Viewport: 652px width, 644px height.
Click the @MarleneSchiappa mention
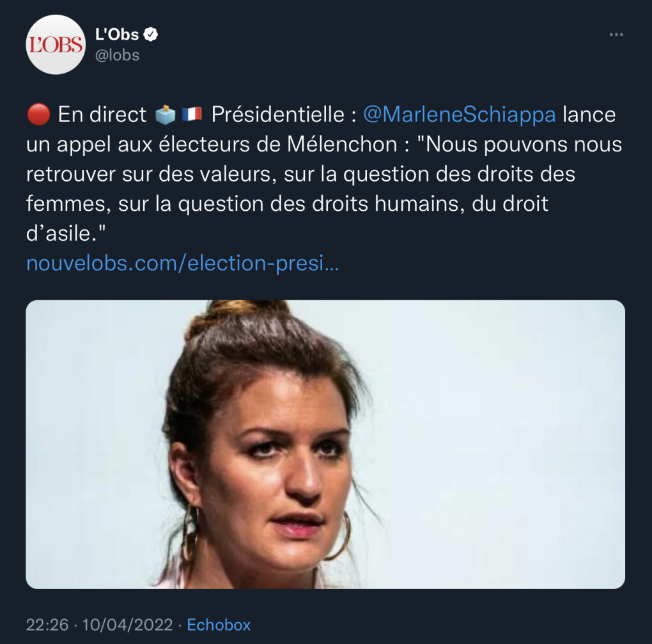(x=459, y=115)
